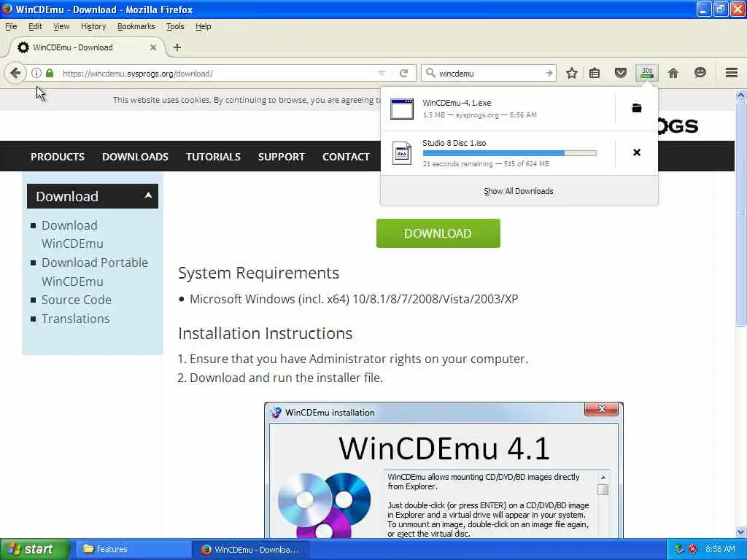The width and height of the screenshot is (747, 560).
Task: Click the Studio 8 Disc 1.iso progress bar
Action: pyautogui.click(x=509, y=153)
